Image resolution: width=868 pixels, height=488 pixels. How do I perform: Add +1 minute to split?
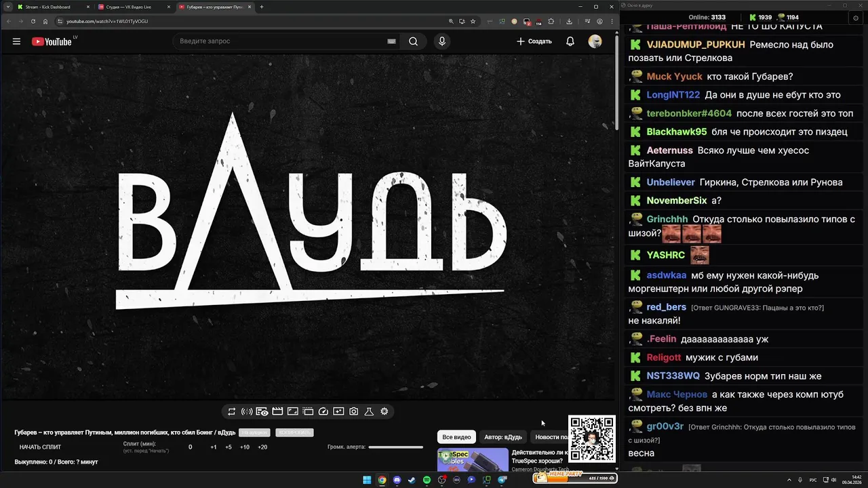pyautogui.click(x=214, y=447)
